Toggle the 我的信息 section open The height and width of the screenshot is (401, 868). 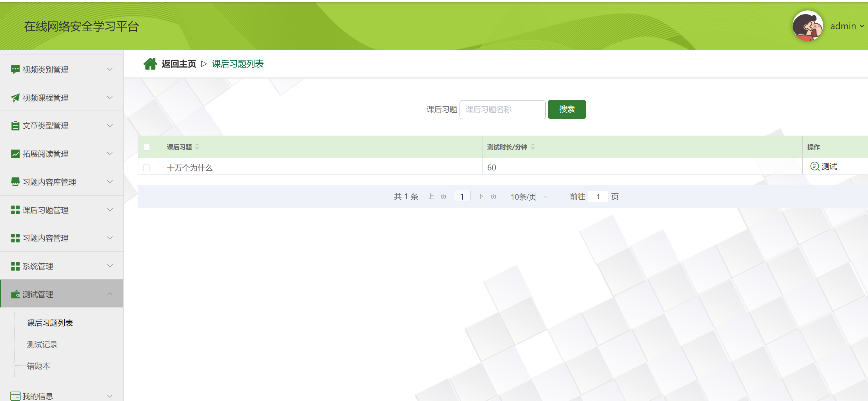tap(110, 395)
